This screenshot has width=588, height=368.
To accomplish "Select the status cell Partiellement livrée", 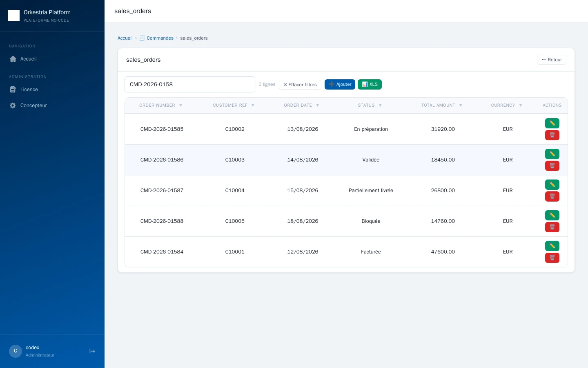I will (x=371, y=191).
